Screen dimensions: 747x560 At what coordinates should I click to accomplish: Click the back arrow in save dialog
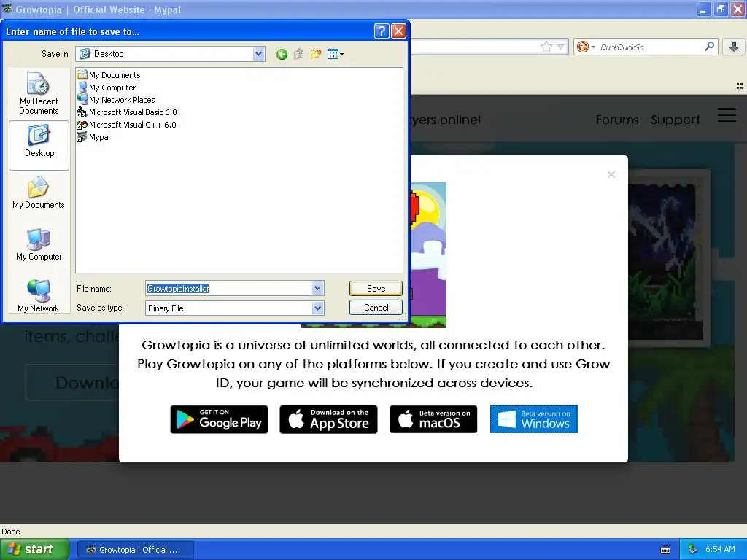282,54
